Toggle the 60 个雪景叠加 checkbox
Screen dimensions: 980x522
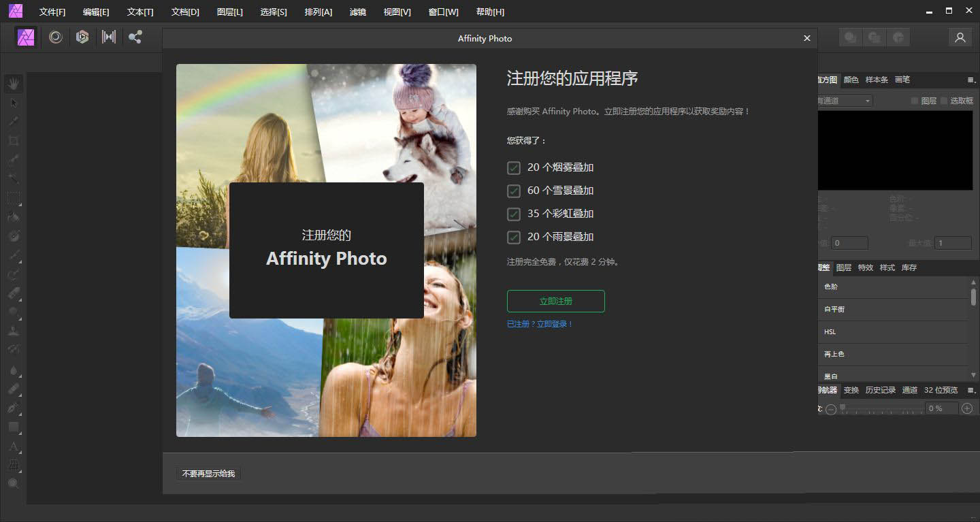pyautogui.click(x=514, y=191)
